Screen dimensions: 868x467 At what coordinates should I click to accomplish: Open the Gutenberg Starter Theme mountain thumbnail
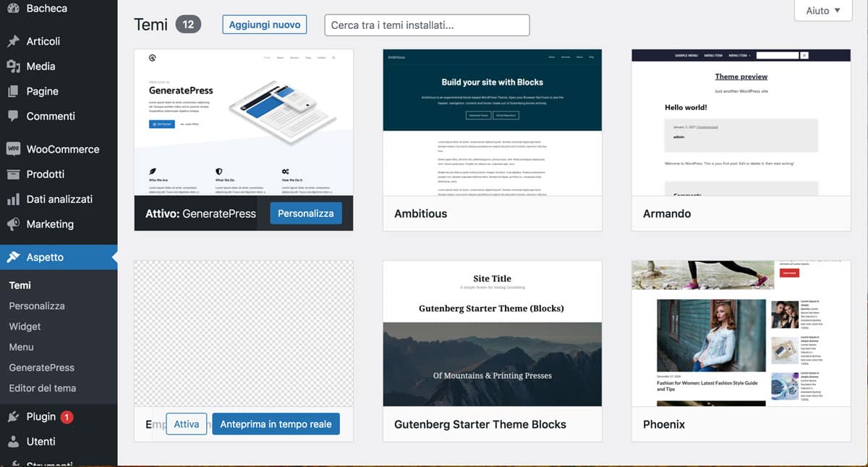coord(492,334)
